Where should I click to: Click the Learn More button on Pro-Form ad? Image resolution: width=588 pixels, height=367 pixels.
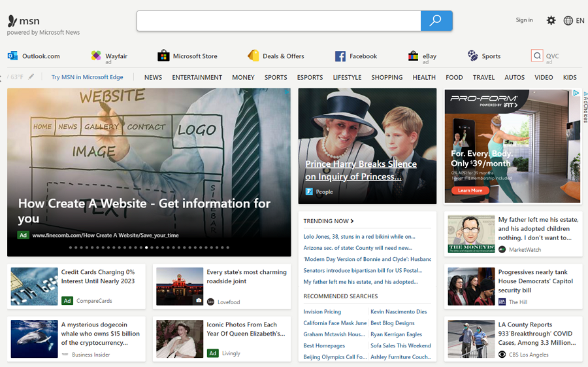(470, 190)
